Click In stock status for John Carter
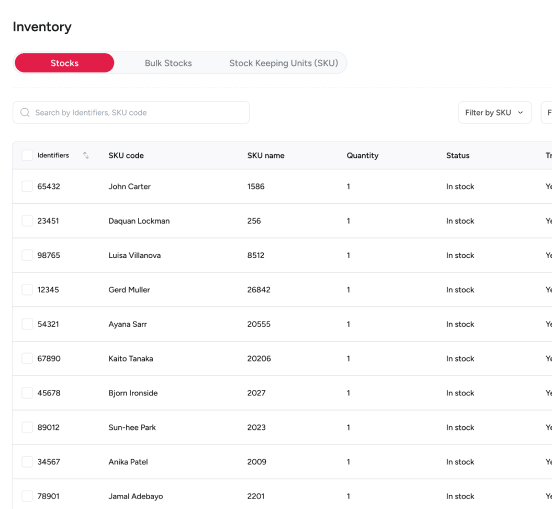 [460, 186]
